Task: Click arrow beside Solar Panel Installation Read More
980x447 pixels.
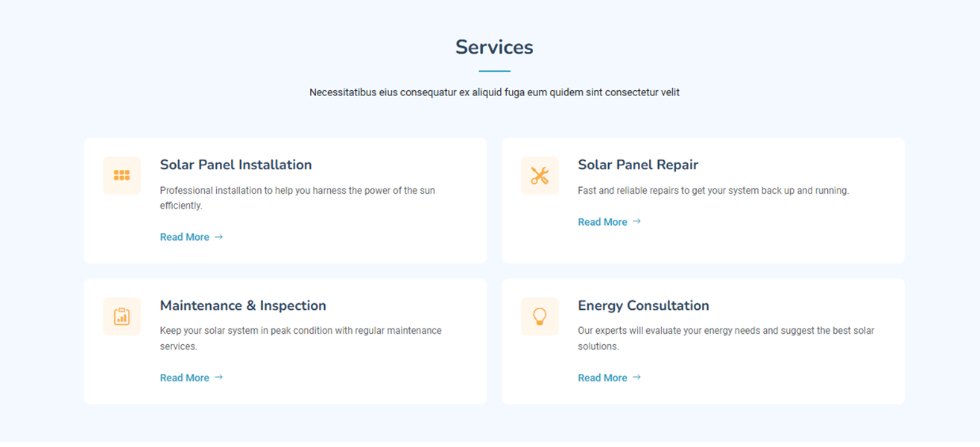Action: (x=219, y=237)
